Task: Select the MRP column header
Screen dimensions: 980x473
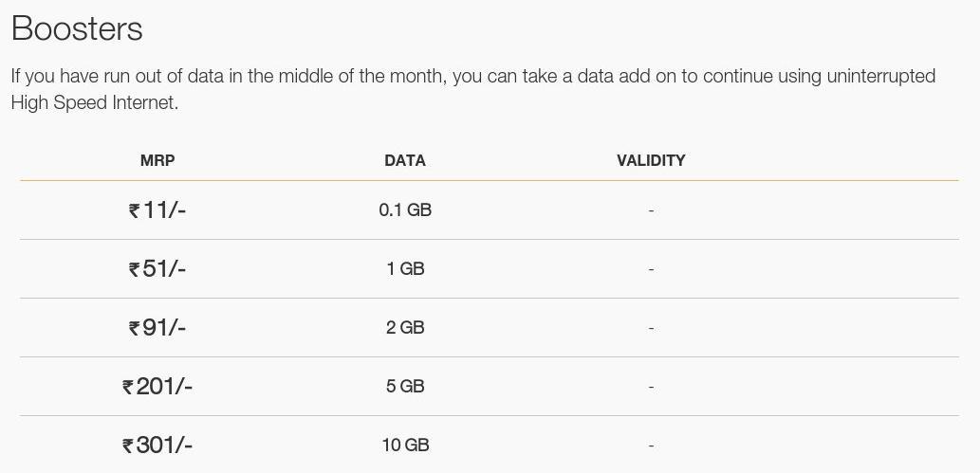Action: (157, 160)
